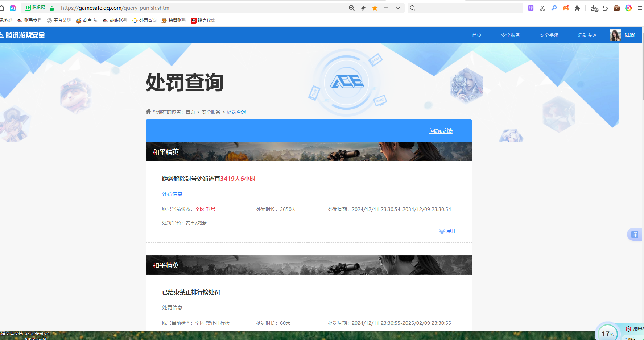644x340 pixels.
Task: Open the 商户 bookmark
Action: [87, 21]
